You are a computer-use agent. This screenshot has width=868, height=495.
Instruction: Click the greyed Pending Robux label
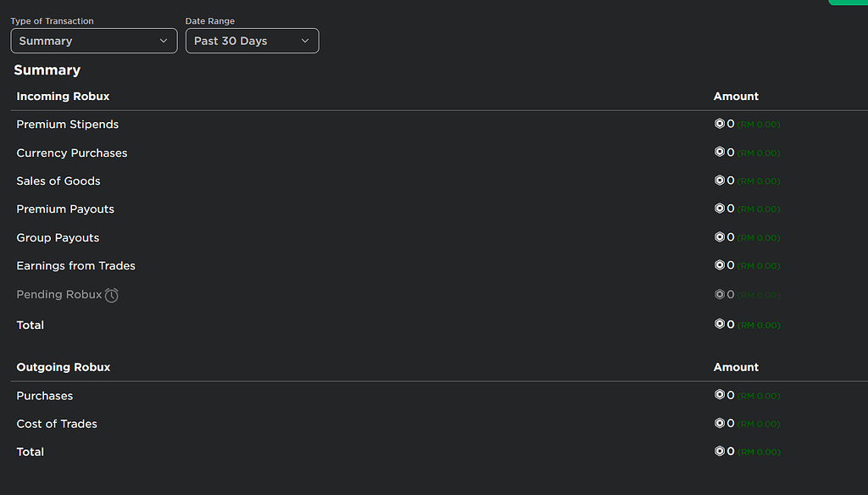(x=58, y=295)
